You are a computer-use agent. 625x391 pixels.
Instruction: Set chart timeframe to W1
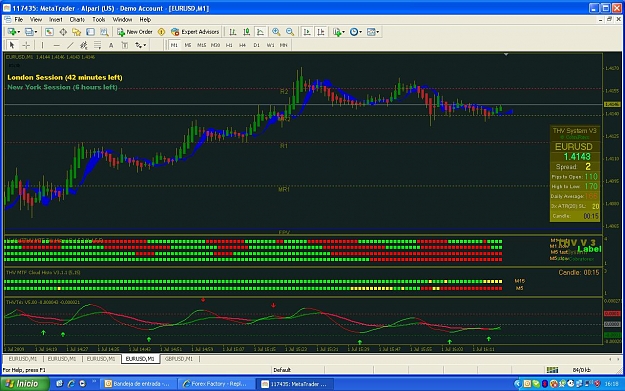(270, 45)
